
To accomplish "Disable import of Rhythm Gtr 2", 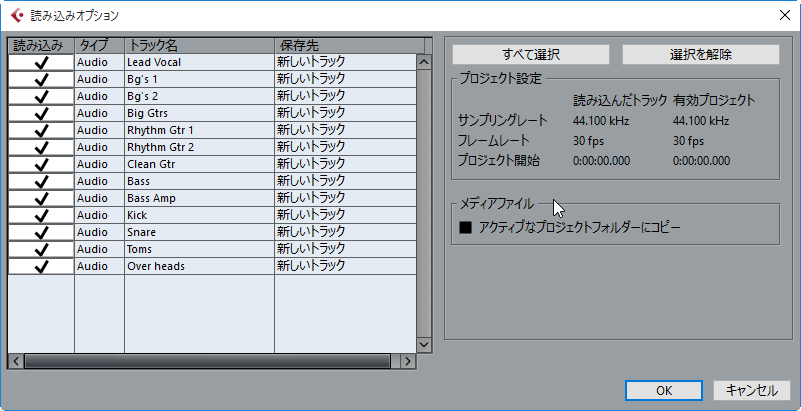I will tap(41, 147).
